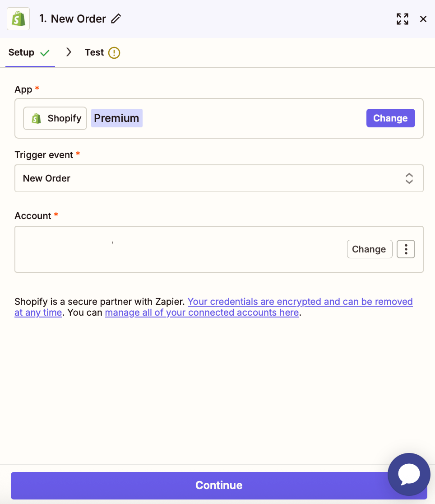Open the three-dot account options menu

(406, 249)
